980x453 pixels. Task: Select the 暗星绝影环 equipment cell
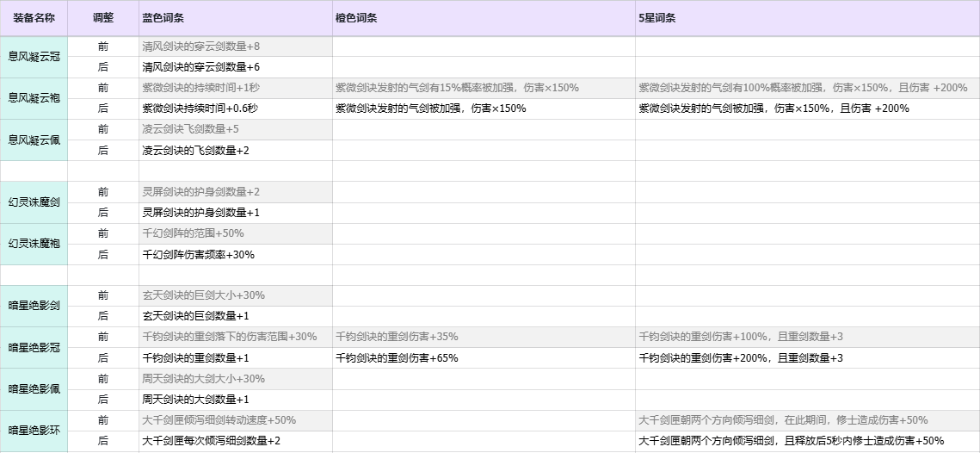[34, 431]
